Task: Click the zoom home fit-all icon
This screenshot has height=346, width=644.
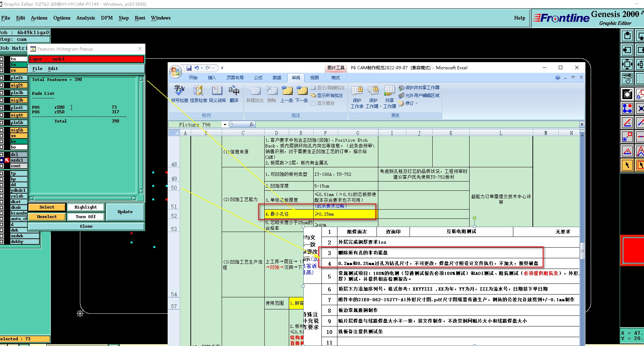Action: pos(627,64)
